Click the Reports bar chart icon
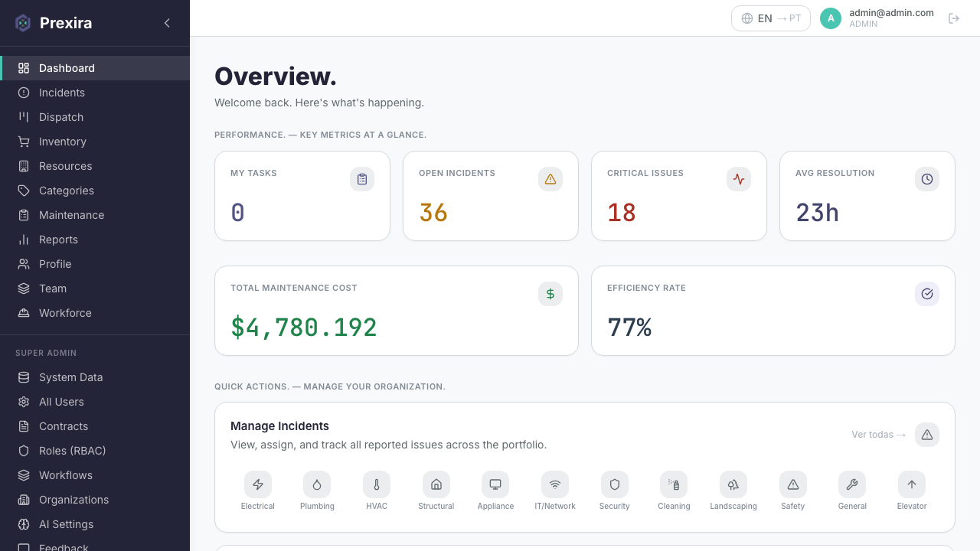 tap(24, 240)
